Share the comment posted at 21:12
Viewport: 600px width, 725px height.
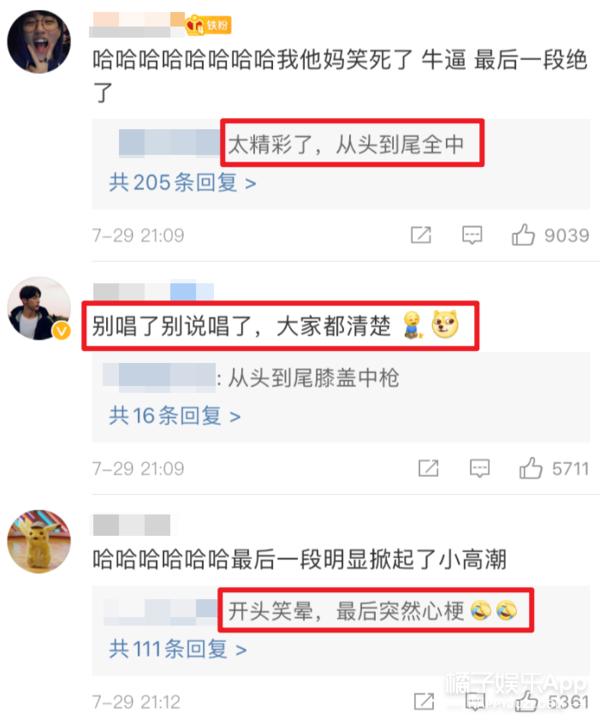pyautogui.click(x=424, y=701)
